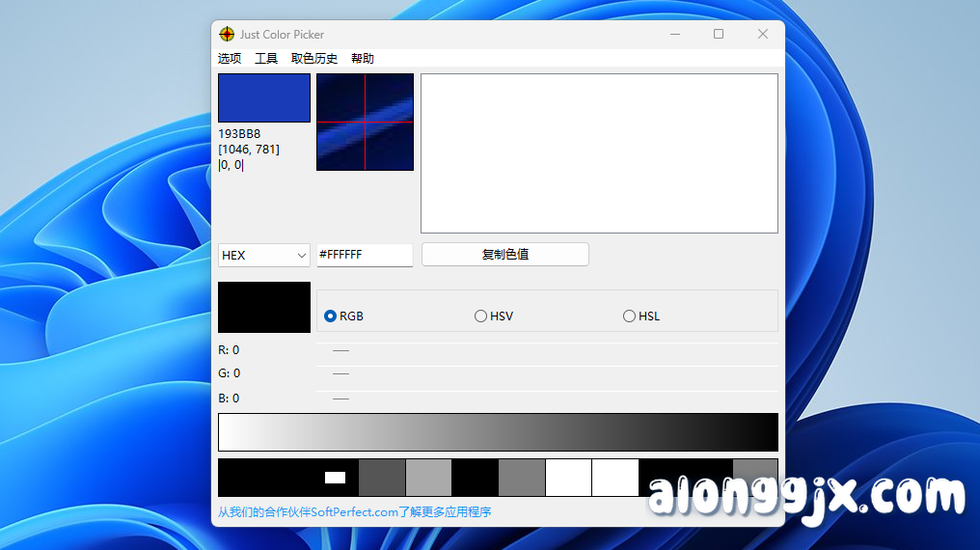Screen dimensions: 980x550
Task: Click the magnified zoom view with crosshair
Action: coord(365,122)
